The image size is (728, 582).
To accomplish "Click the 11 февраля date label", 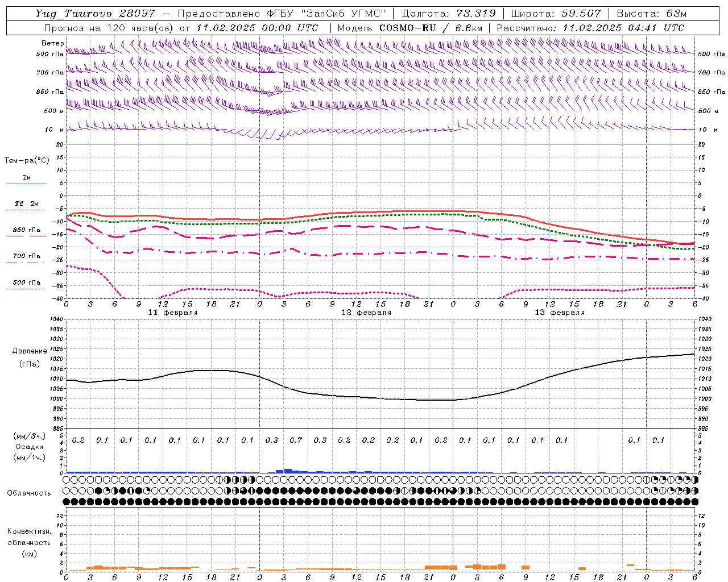I will [x=173, y=313].
